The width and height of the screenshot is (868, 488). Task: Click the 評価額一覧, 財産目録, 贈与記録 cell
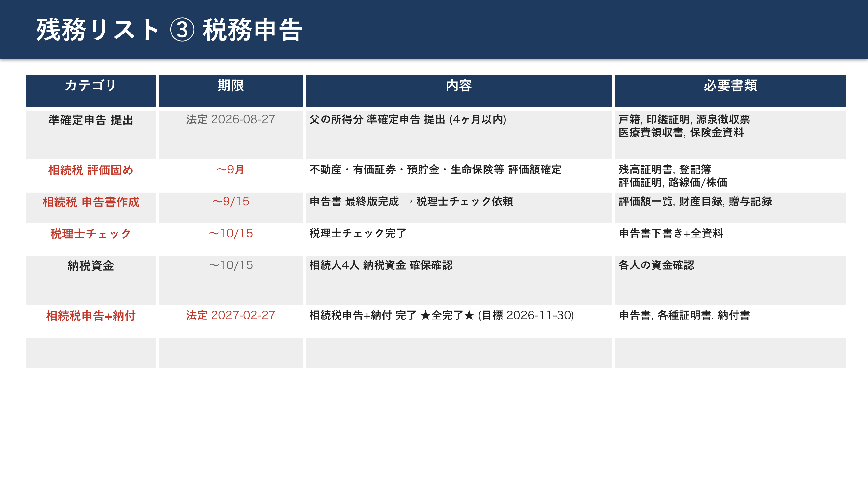(695, 201)
